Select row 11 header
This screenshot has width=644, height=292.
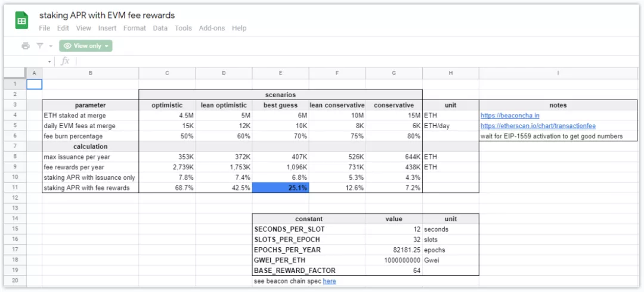click(x=15, y=188)
